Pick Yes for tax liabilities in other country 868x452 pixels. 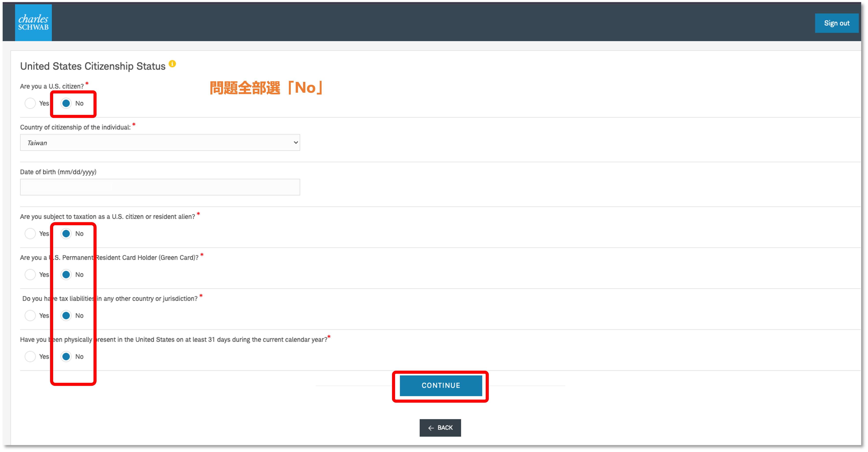point(30,315)
